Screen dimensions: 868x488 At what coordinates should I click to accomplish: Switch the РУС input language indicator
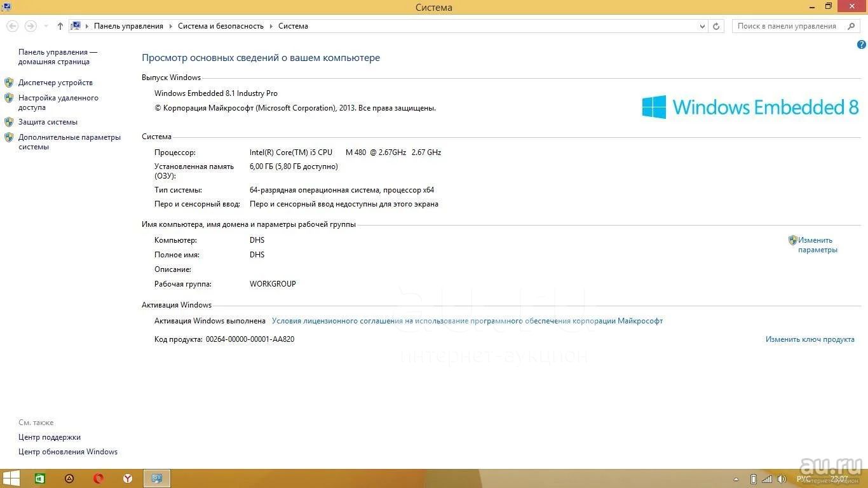tap(804, 478)
